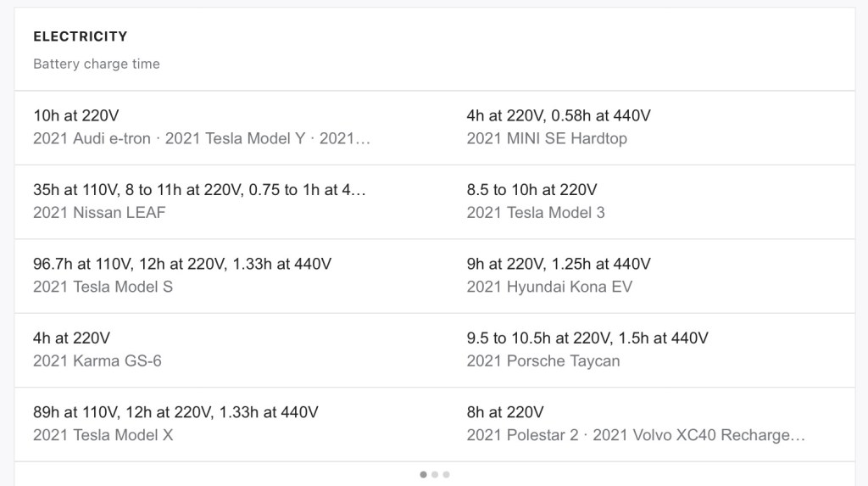
Task: Click the '96.7h at 110V' charge time text
Action: pos(182,264)
